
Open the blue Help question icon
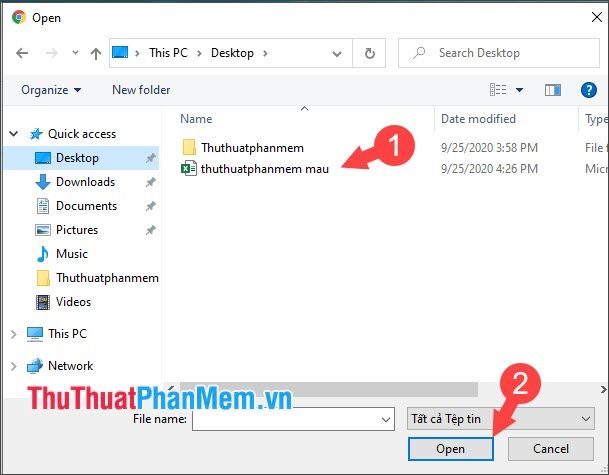pos(588,90)
